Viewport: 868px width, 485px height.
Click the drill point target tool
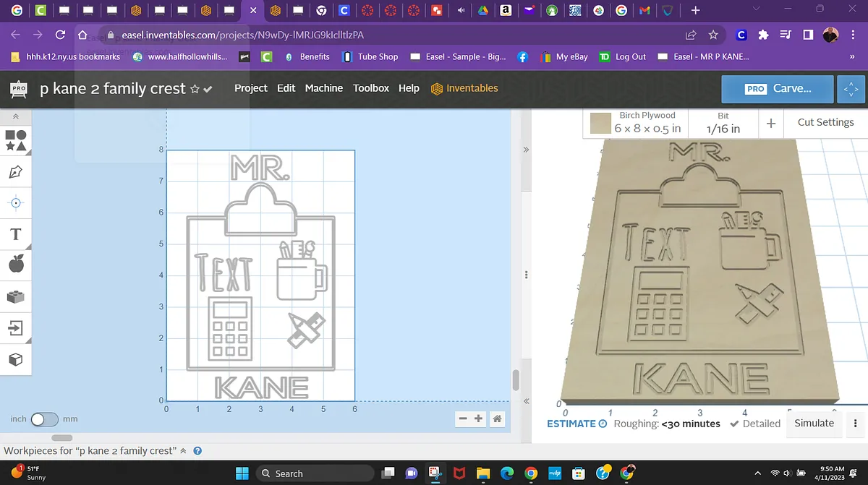click(x=16, y=203)
